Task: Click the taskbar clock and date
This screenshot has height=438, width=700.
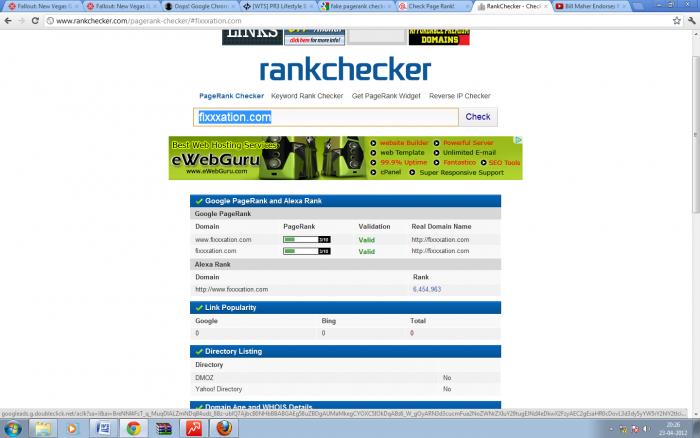Action: [673, 429]
